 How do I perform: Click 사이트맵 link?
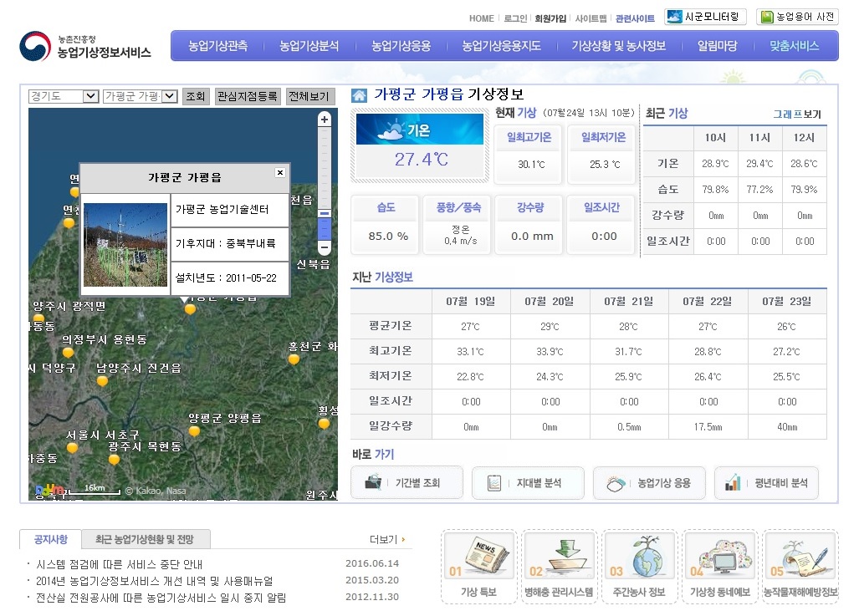[x=591, y=18]
